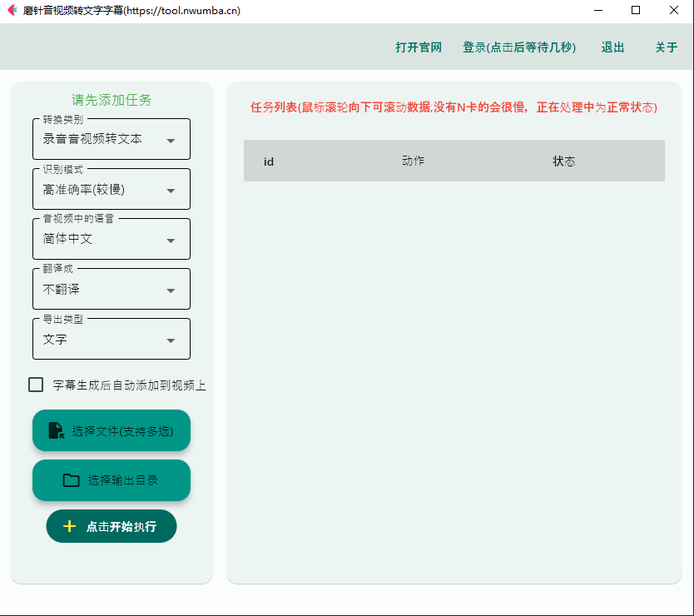
Task: Click the folder icon on 选择输出目录 button
Action: (x=71, y=480)
